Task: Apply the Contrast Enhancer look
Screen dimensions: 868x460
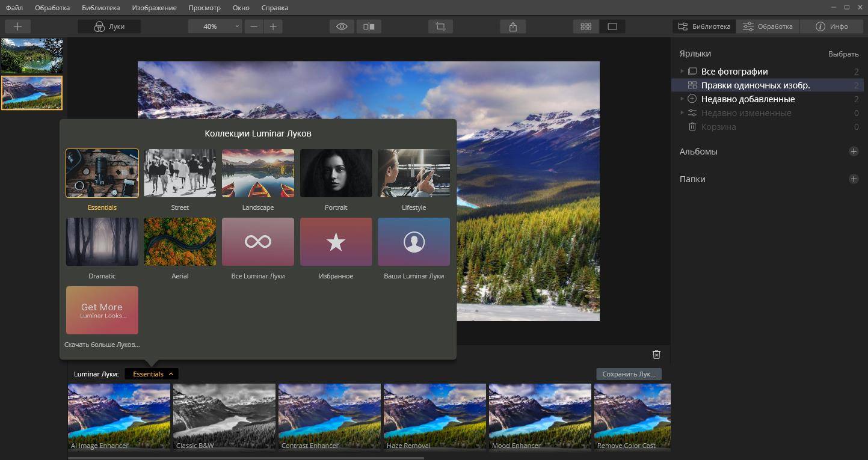Action: pyautogui.click(x=330, y=417)
